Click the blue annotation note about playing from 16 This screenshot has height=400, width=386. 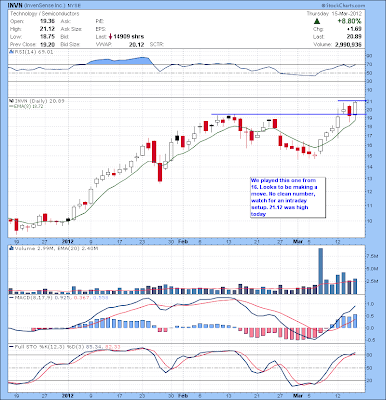(288, 197)
